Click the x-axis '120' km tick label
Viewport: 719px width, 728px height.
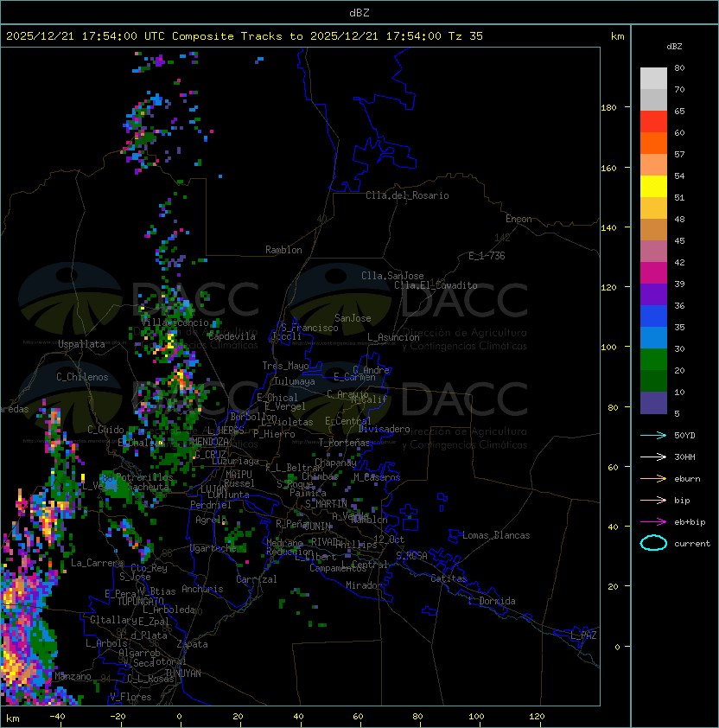point(537,717)
